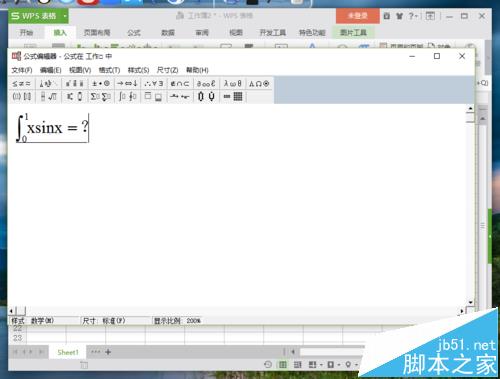
Task: Switch to the 插入 ribbon tab
Action: point(60,33)
